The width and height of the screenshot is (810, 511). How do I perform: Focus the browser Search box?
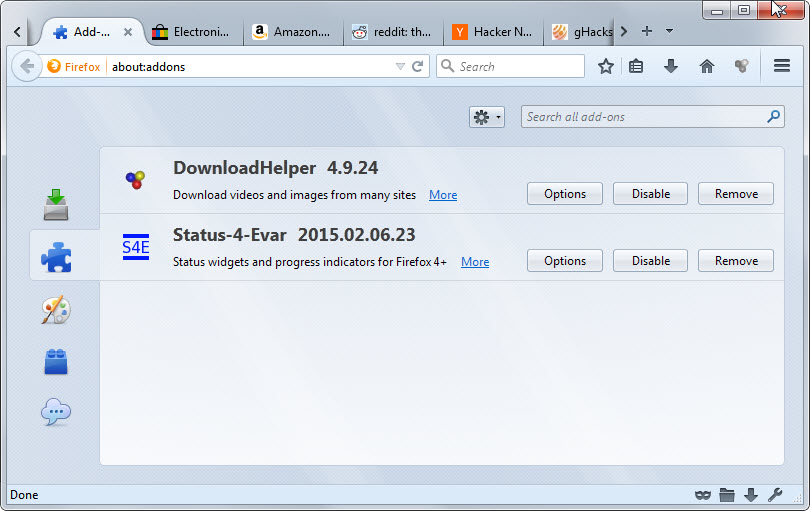click(x=510, y=66)
